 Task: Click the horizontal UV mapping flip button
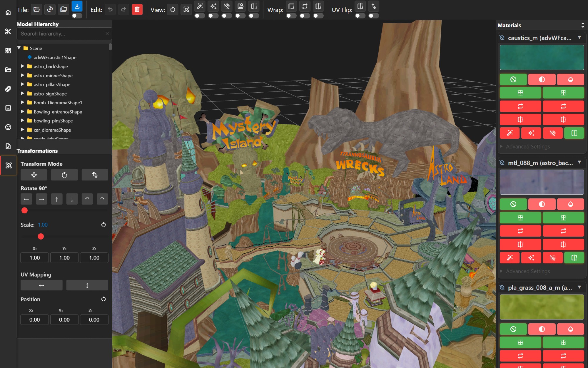41,285
